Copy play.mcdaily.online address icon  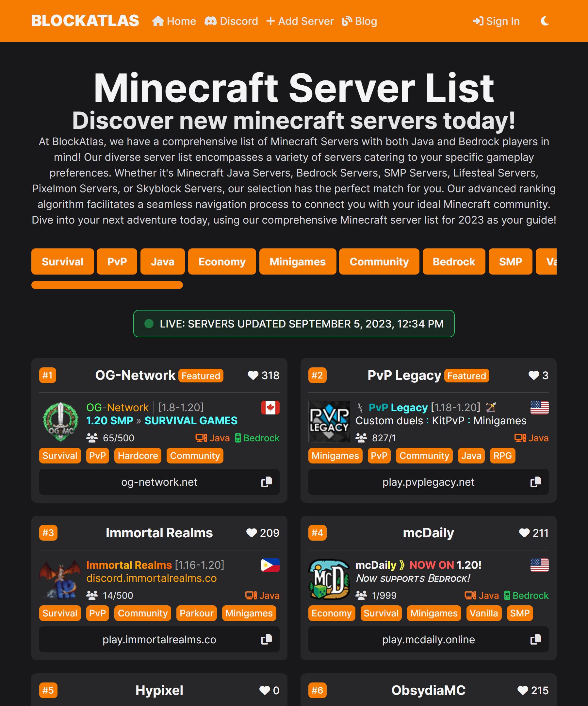536,639
